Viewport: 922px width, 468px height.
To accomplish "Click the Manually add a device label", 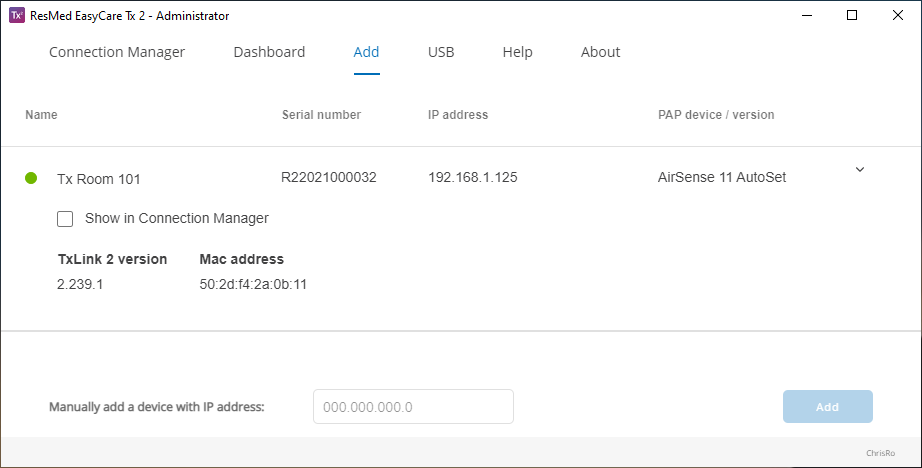I will click(x=156, y=407).
